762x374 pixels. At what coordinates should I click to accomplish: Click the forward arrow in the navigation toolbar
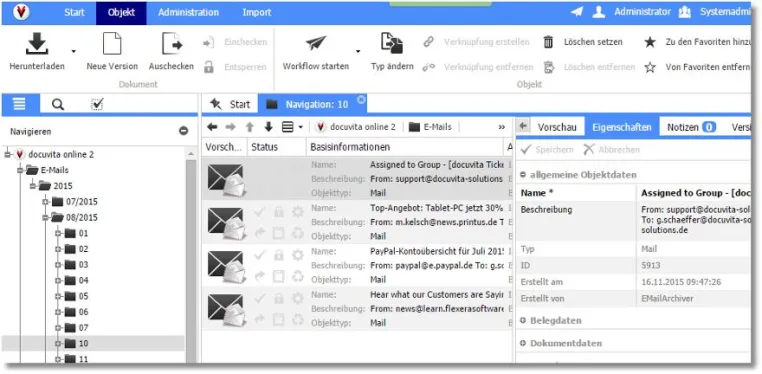(230, 127)
